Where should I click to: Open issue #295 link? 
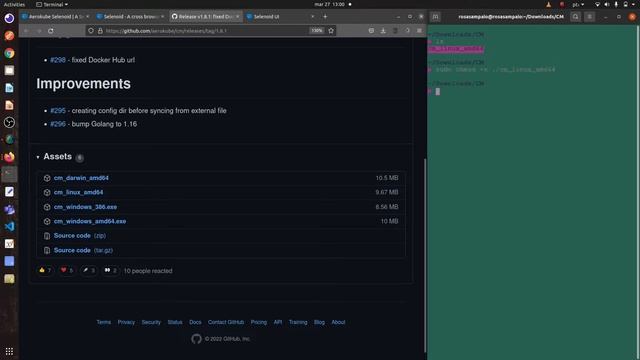click(58, 111)
